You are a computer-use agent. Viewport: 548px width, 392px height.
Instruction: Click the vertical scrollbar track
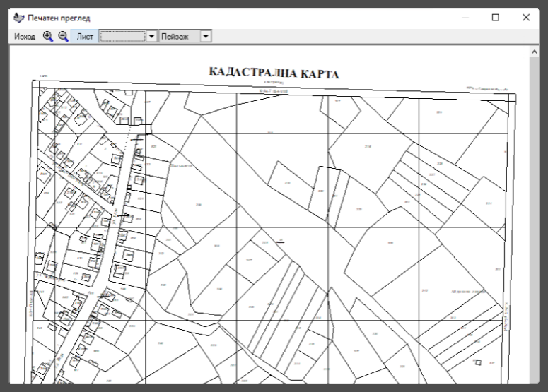coord(534,212)
